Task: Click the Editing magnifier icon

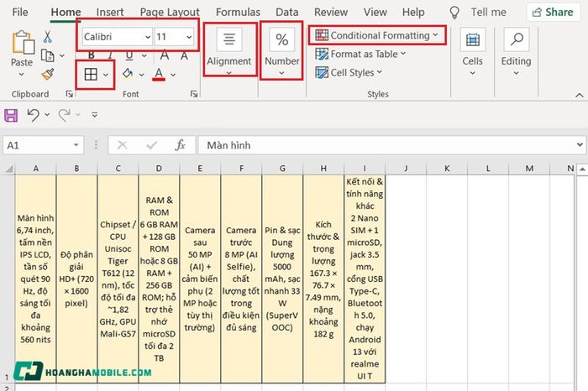Action: coord(517,39)
